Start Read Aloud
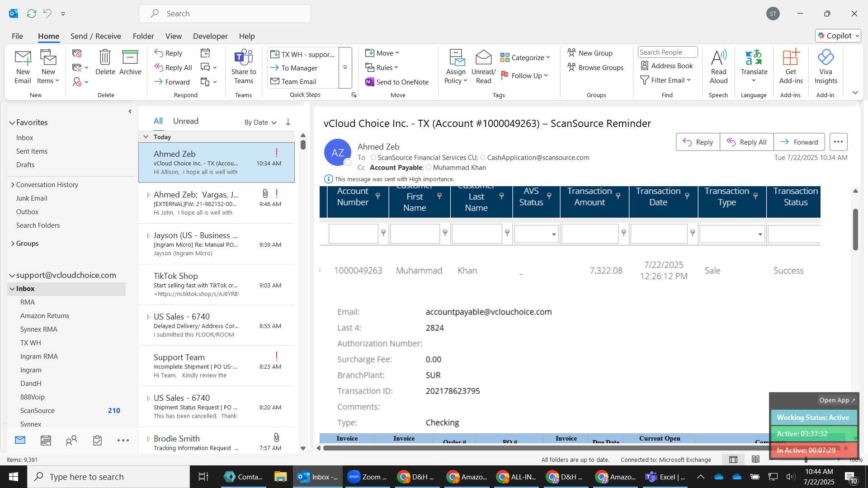Screen dimensions: 868x488 (x=718, y=67)
